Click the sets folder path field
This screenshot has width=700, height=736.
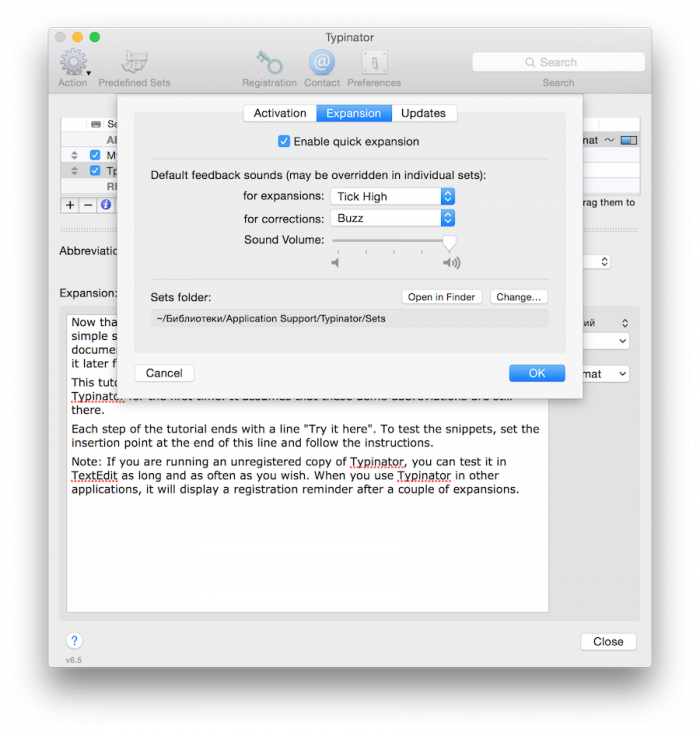point(350,318)
